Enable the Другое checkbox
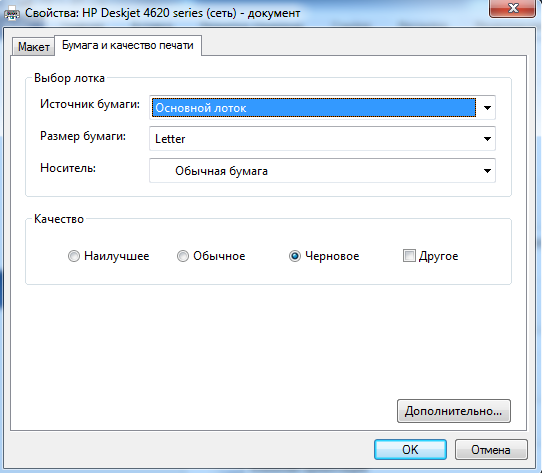 [409, 256]
